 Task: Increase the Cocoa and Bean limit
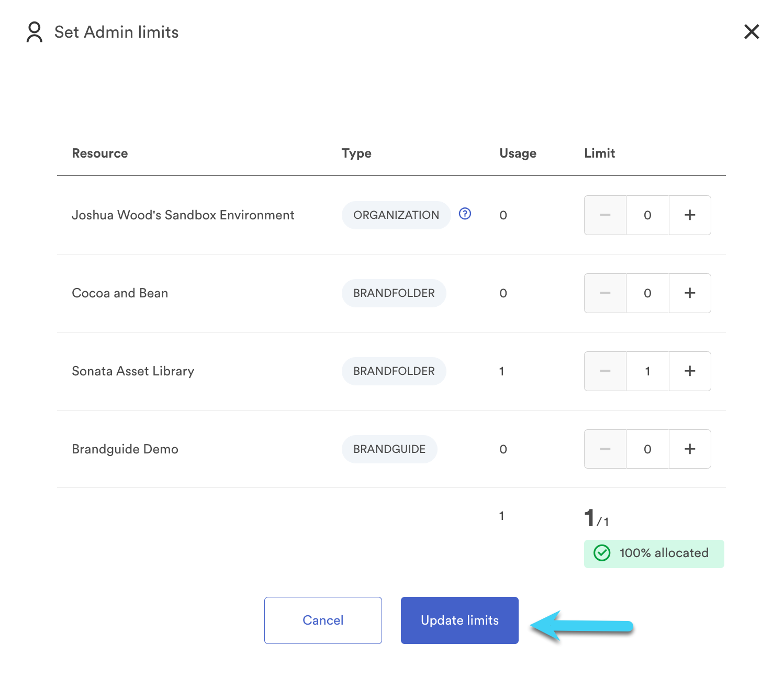tap(690, 293)
